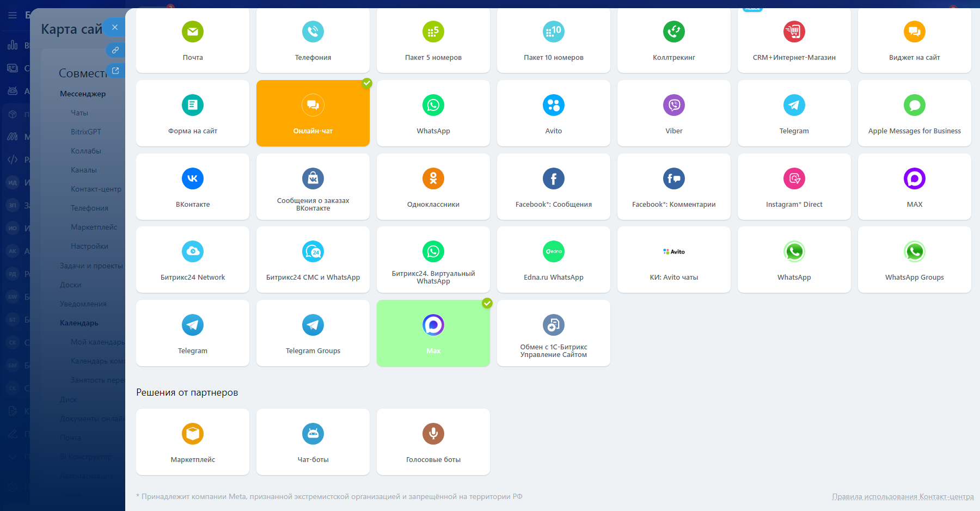Select the Виджет на сайт icon
This screenshot has width=980, height=511.
click(915, 32)
